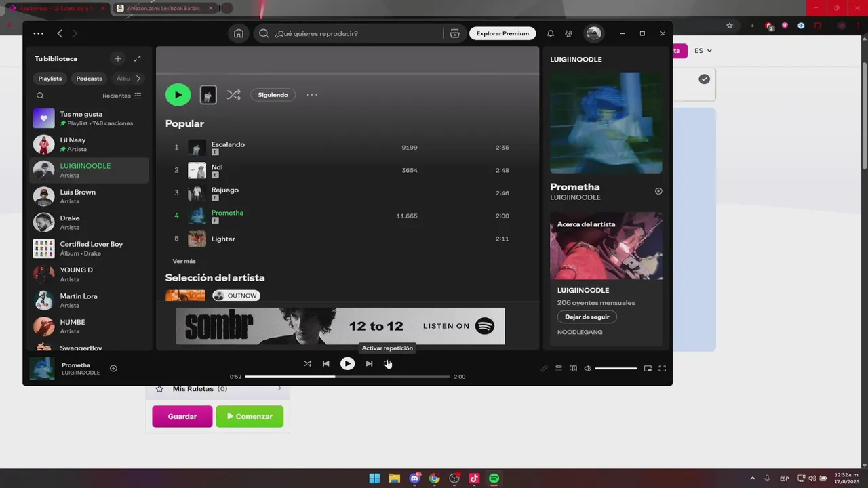
Task: Open the three-dots Spotify app menu
Action: (x=38, y=33)
